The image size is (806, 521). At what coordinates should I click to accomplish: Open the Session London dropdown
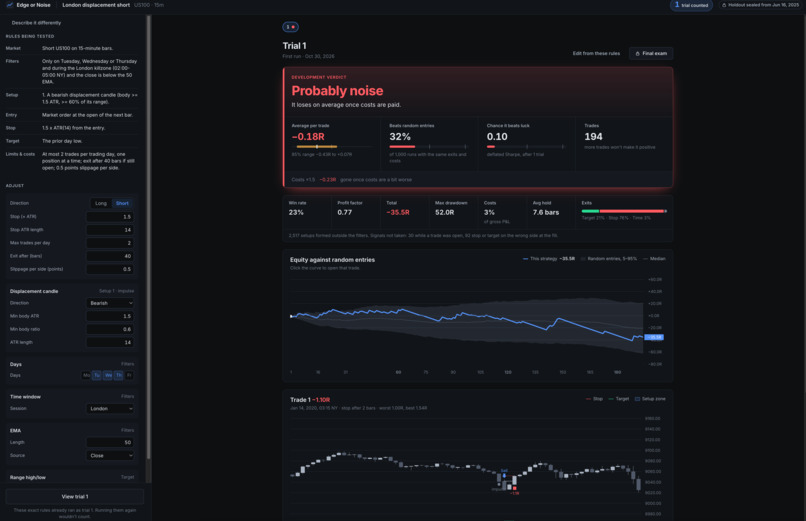(x=110, y=408)
